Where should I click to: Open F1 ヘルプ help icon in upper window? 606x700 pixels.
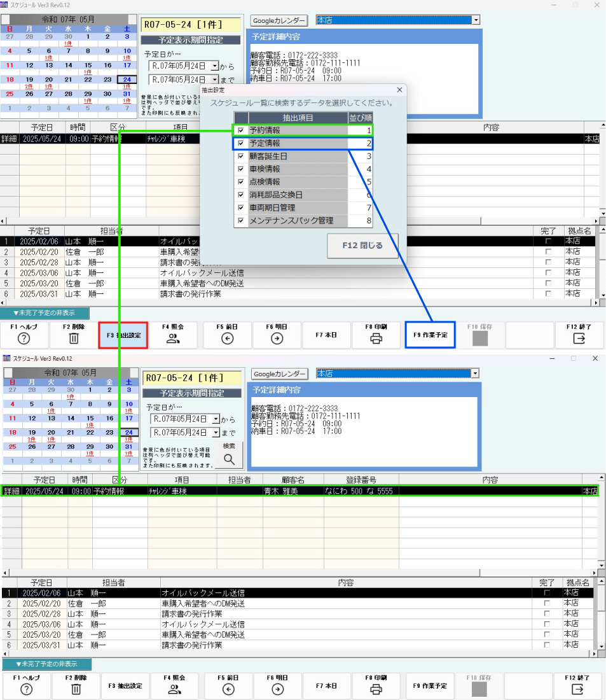point(24,339)
